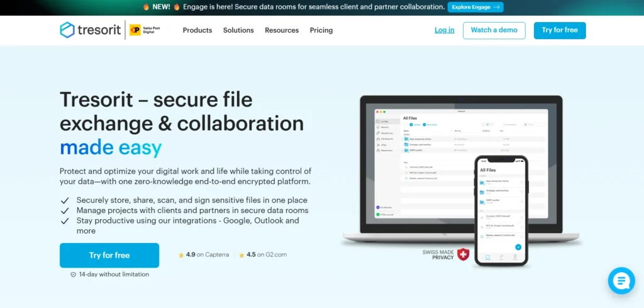644x308 pixels.
Task: Click the phone All Files screenshot
Action: tap(501, 210)
